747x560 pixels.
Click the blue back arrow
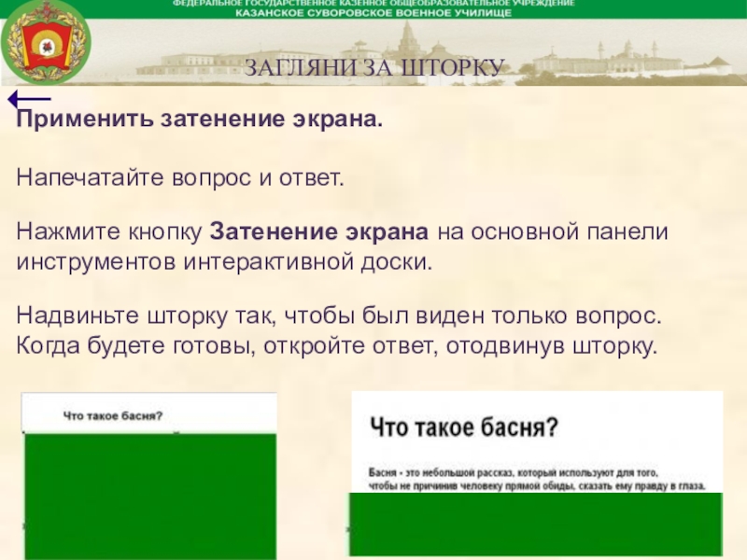(x=30, y=99)
